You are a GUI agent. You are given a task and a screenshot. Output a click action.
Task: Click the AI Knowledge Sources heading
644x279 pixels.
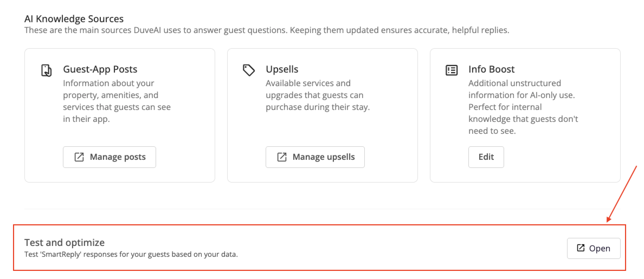point(74,19)
